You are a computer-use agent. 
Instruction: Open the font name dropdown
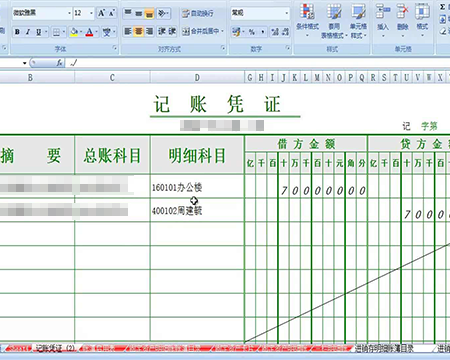coord(69,13)
